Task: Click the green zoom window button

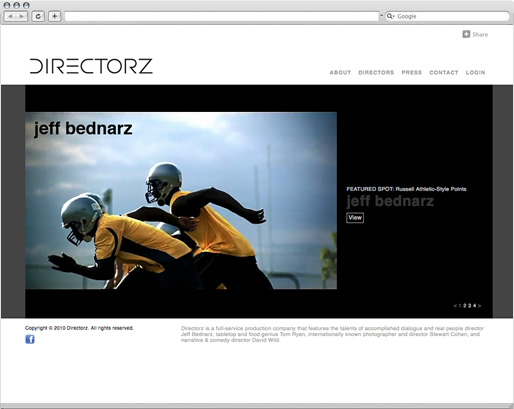Action: coord(26,5)
